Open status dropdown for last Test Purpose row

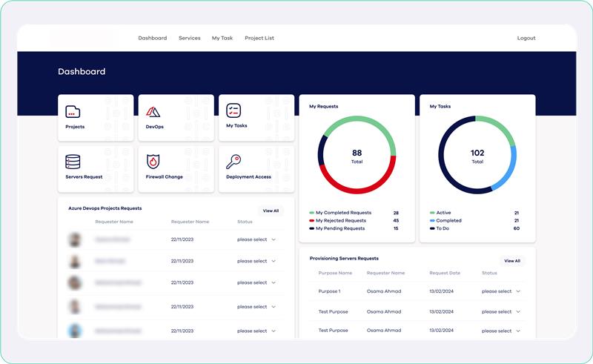[501, 331]
